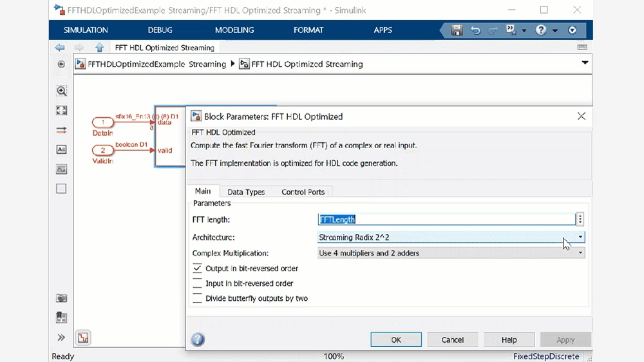Click the Ready status text
644x362 pixels.
(63, 356)
